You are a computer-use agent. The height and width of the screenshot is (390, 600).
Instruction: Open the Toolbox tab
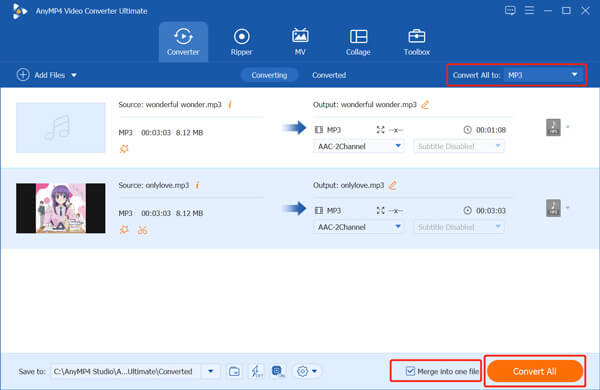(x=417, y=42)
